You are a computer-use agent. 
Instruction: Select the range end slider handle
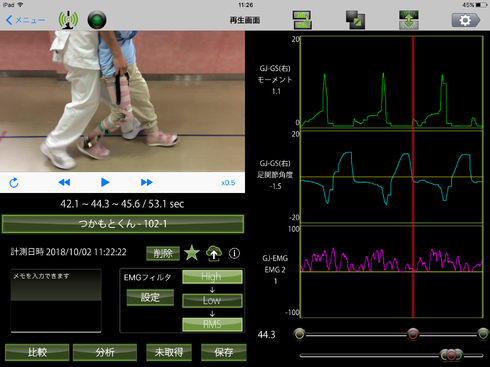tap(483, 334)
